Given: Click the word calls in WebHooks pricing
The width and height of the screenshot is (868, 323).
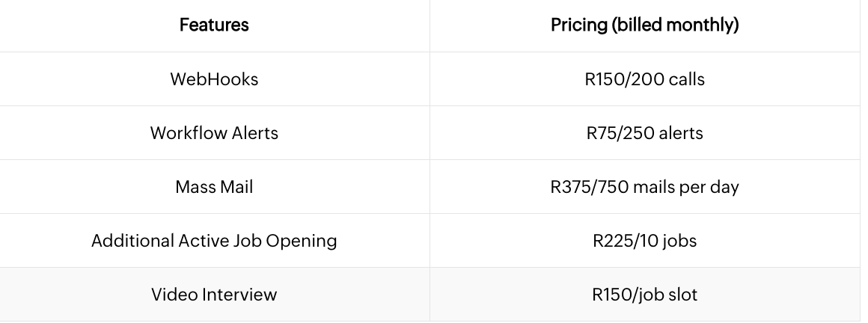Looking at the screenshot, I should click(x=687, y=79).
